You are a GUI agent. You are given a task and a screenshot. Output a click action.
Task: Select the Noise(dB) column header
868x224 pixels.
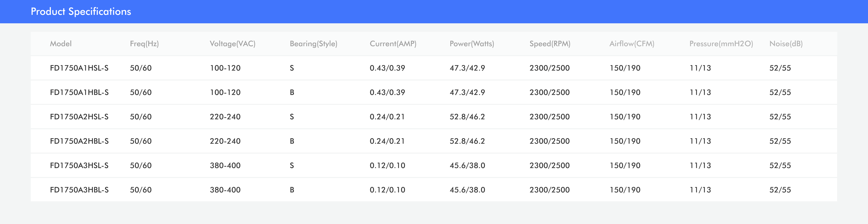click(786, 44)
